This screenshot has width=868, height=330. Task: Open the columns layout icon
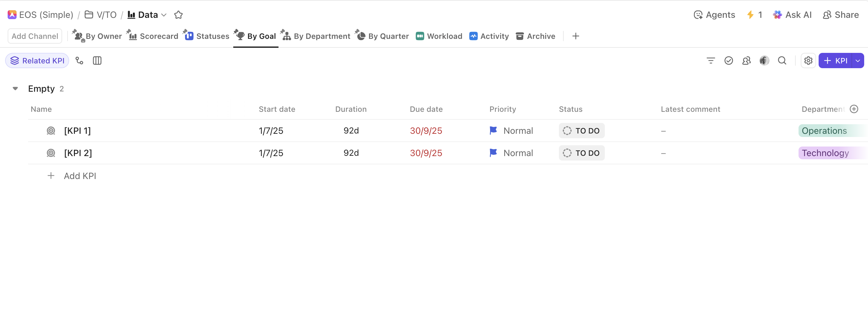(97, 61)
